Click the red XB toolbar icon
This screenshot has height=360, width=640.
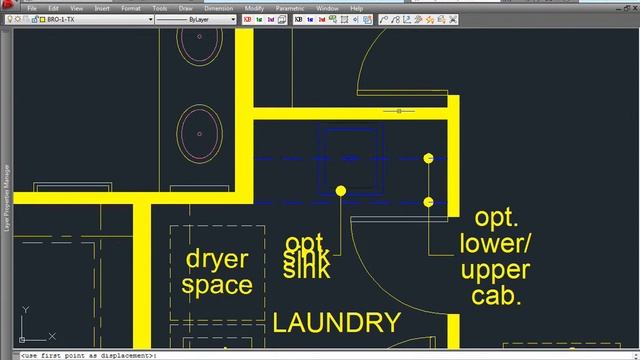(247, 19)
